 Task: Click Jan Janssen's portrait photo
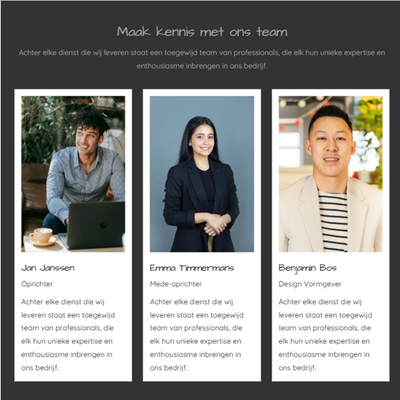tap(73, 174)
